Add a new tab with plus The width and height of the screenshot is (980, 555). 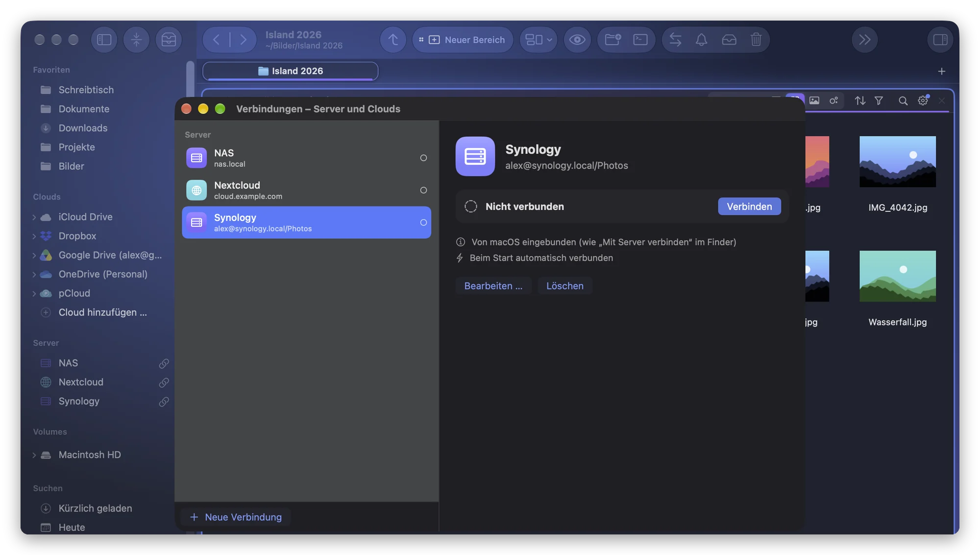[941, 72]
